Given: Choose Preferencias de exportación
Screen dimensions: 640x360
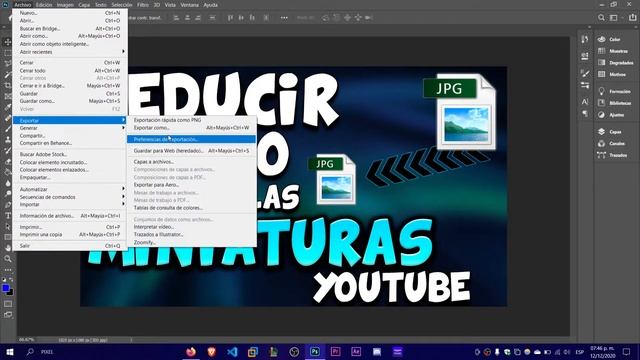Looking at the screenshot, I should 191,139.
